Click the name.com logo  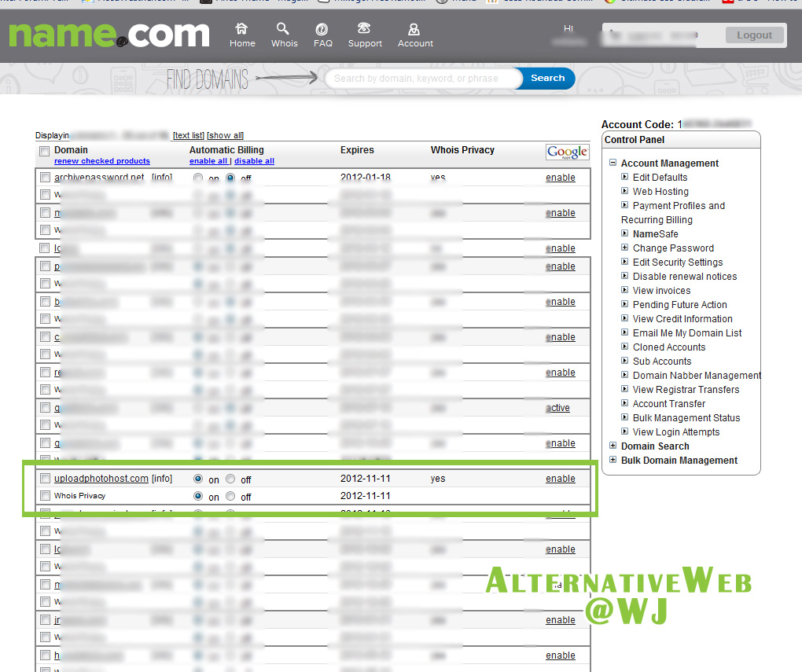pyautogui.click(x=109, y=35)
